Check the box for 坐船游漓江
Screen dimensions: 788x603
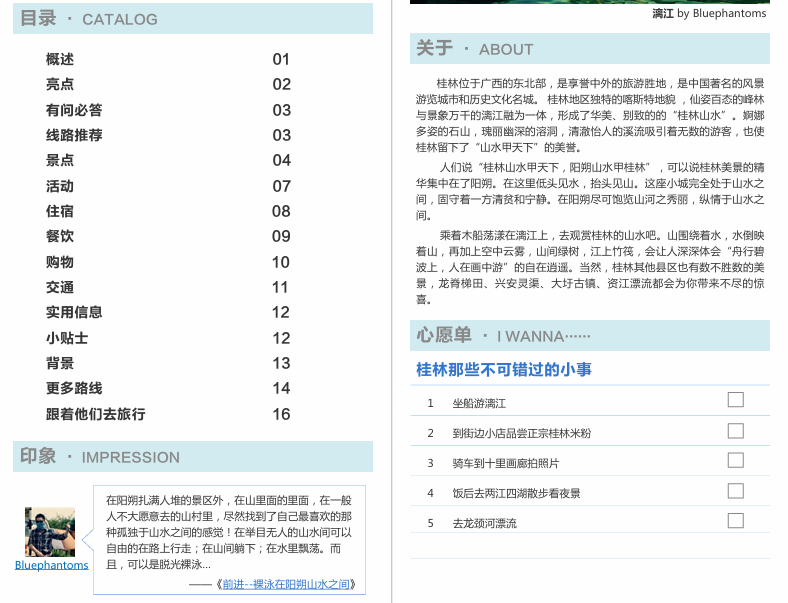(x=736, y=400)
